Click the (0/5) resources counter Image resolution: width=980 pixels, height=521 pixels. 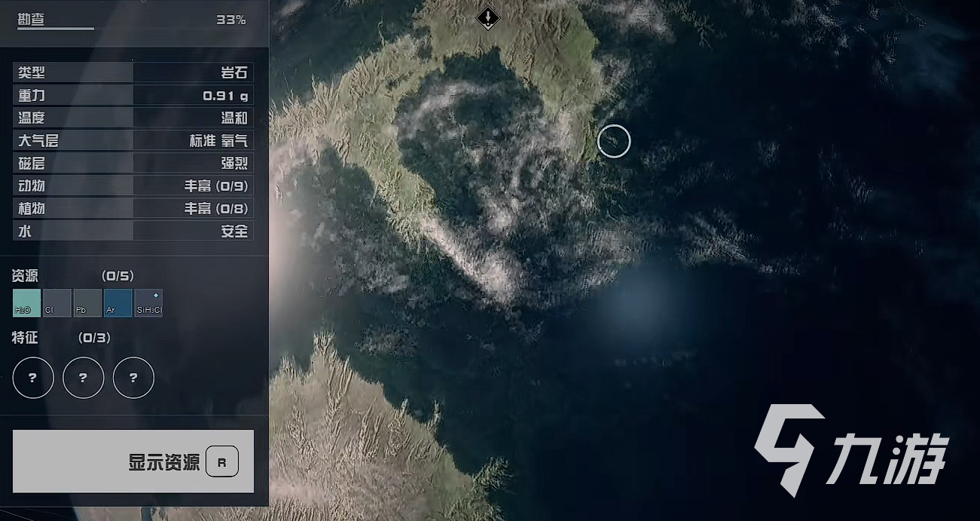click(118, 276)
